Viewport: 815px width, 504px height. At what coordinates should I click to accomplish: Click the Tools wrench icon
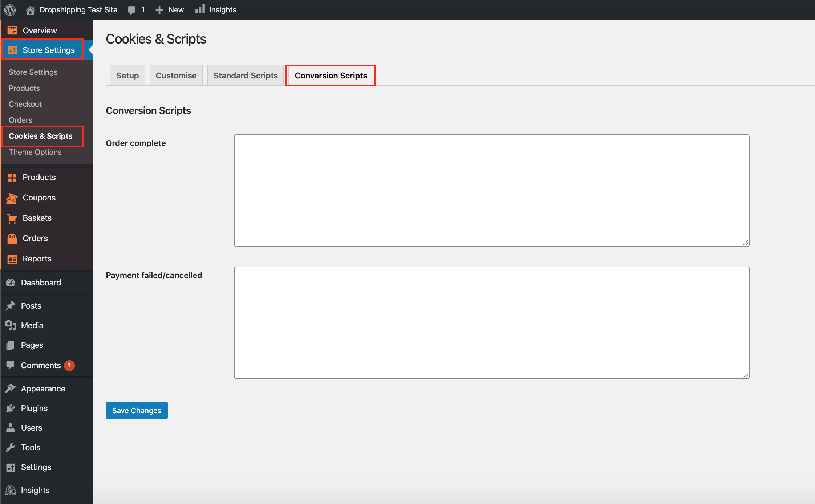pyautogui.click(x=11, y=447)
